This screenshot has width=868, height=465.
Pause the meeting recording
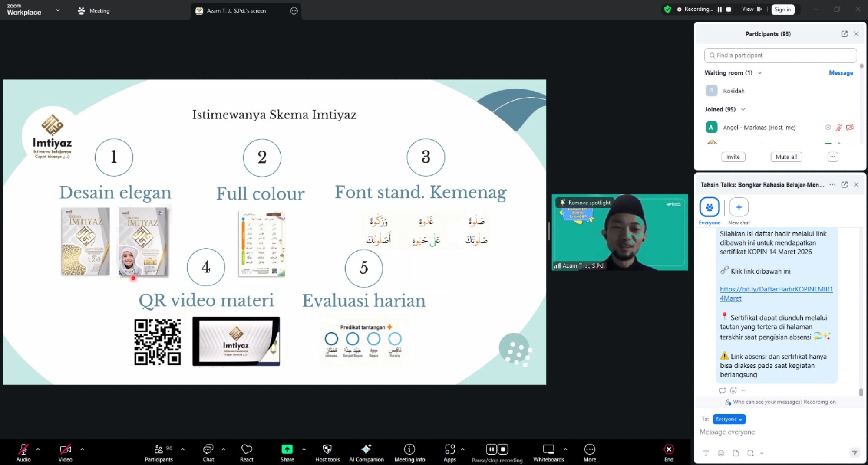491,449
